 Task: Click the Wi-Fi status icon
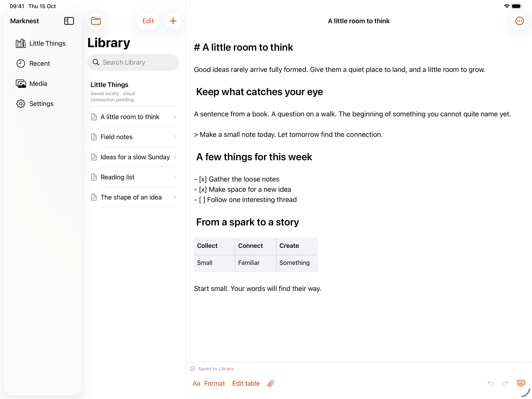[x=506, y=6]
